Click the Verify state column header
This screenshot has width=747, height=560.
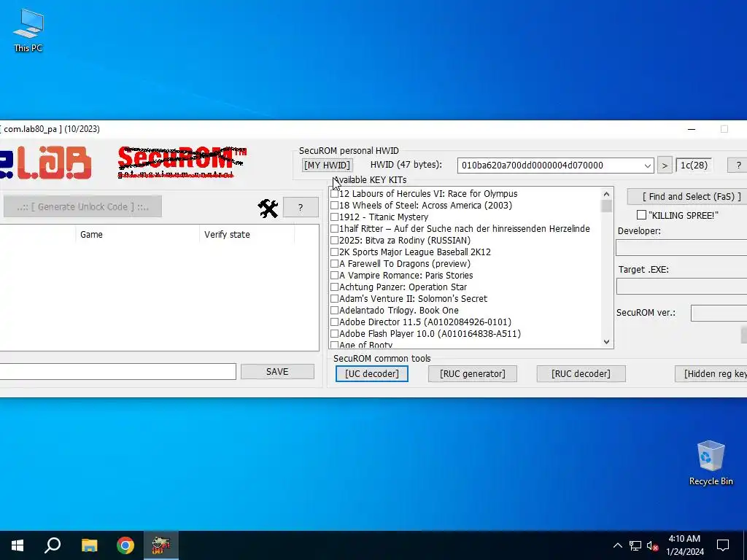pos(247,234)
